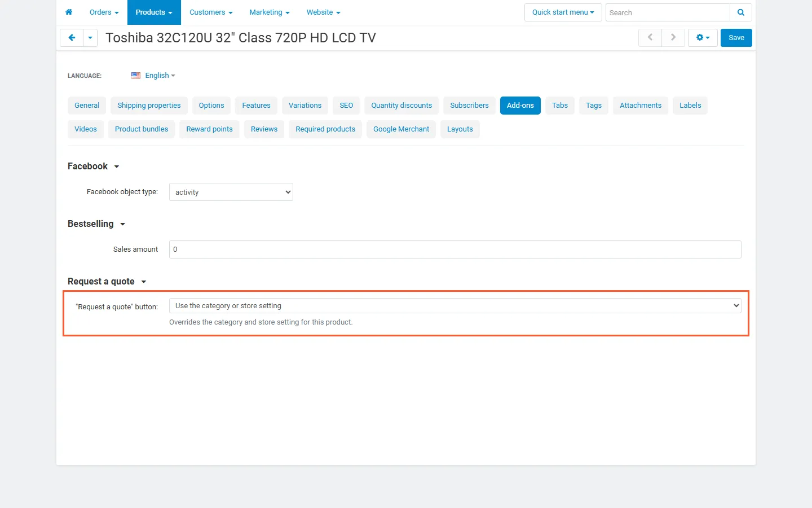Open the Reviews tab
Image resolution: width=812 pixels, height=508 pixels.
264,129
